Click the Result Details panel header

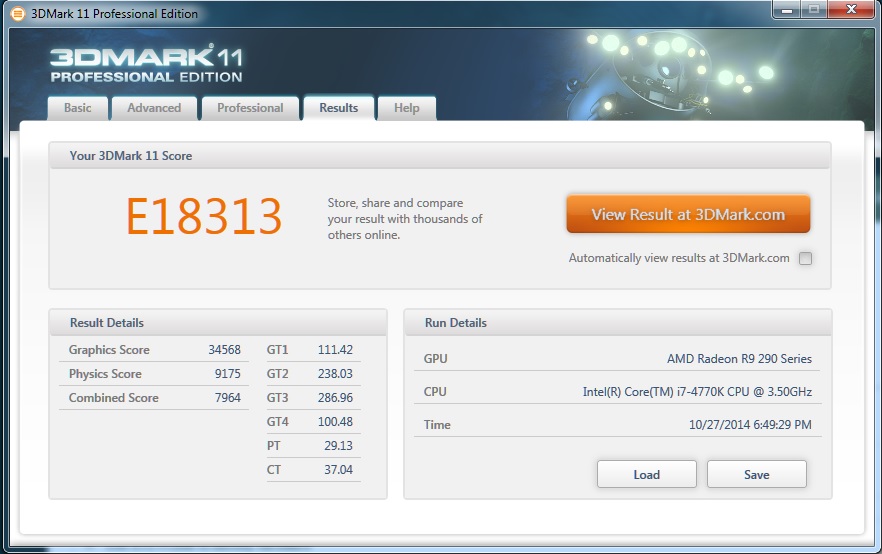point(218,323)
